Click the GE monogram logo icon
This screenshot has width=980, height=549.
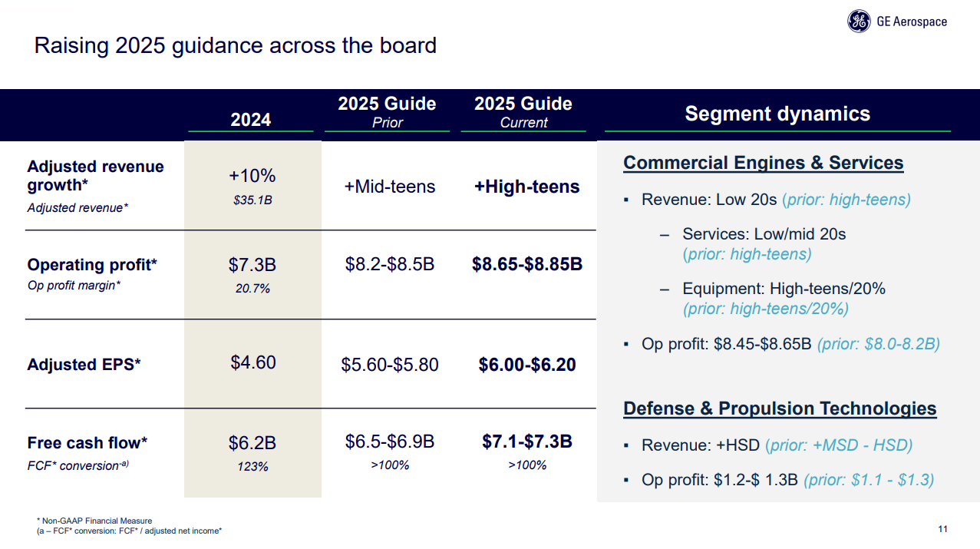(859, 21)
